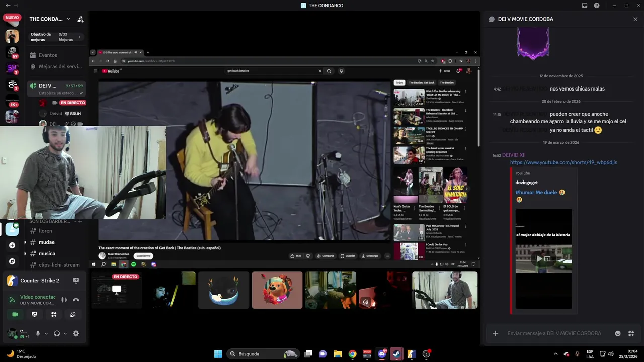Toggle microphone mute
Image resolution: width=644 pixels, height=362 pixels.
coord(38,333)
